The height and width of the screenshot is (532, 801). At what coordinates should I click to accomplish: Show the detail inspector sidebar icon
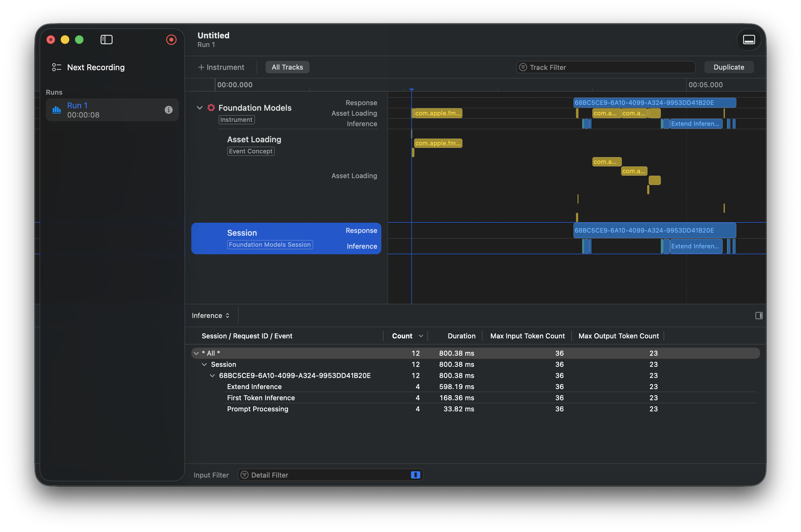[759, 315]
